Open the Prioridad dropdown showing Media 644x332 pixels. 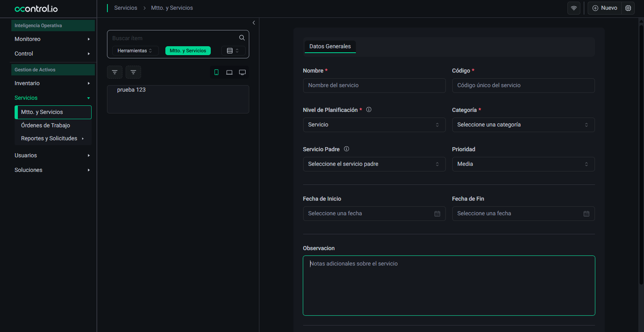[523, 164]
